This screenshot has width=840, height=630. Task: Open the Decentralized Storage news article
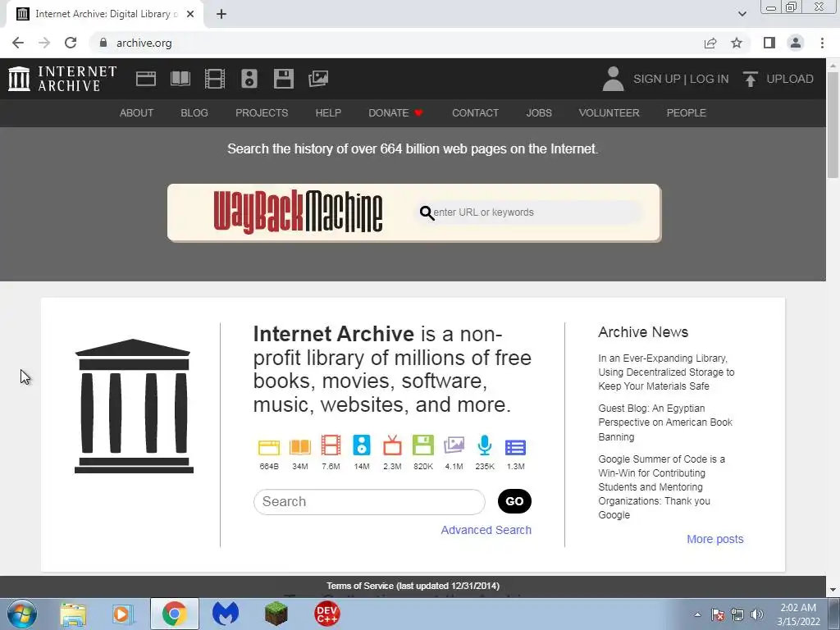point(666,372)
